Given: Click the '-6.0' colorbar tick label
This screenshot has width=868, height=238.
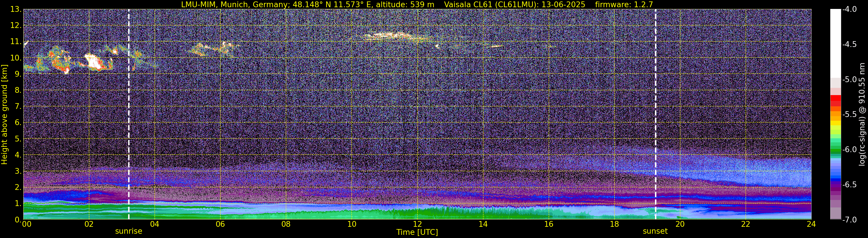Looking at the screenshot, I should pyautogui.click(x=849, y=150).
